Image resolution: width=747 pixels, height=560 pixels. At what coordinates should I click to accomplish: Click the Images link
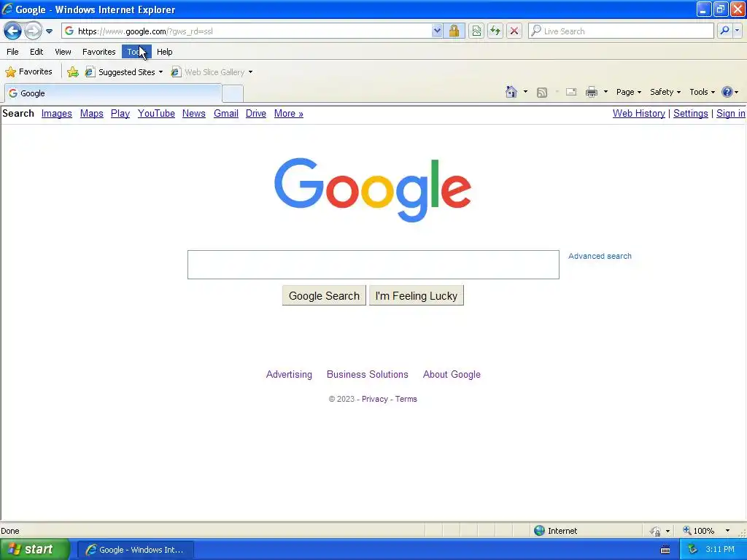pyautogui.click(x=57, y=113)
